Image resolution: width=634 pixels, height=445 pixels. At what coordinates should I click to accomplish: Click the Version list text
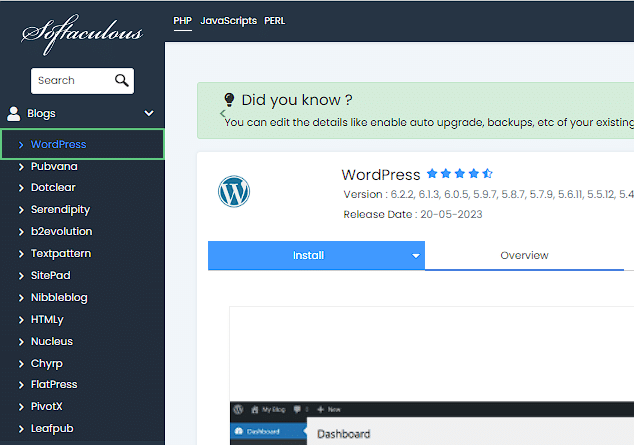point(488,194)
